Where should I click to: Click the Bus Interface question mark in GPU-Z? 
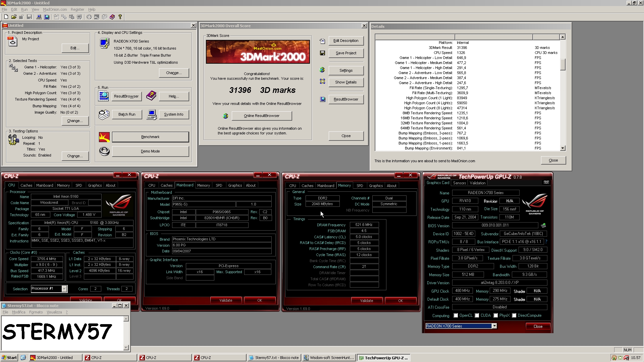click(546, 242)
